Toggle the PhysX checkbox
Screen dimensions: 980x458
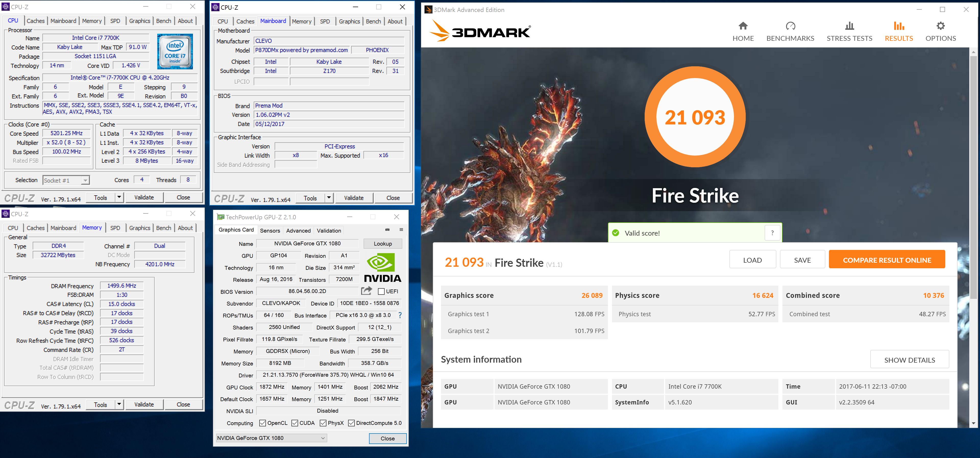[323, 423]
